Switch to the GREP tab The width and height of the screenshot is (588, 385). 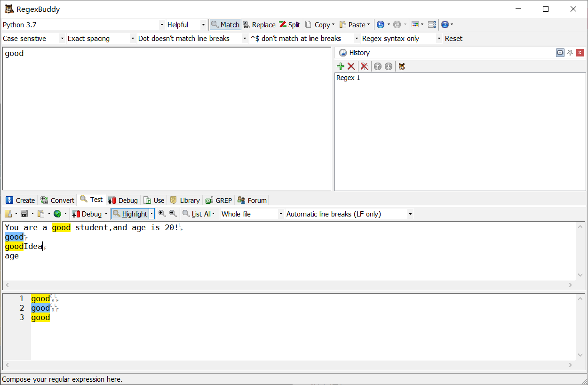pyautogui.click(x=219, y=200)
